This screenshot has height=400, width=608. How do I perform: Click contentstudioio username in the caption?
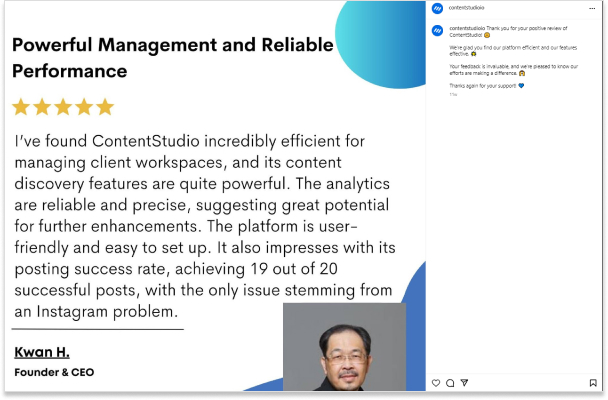coord(467,28)
